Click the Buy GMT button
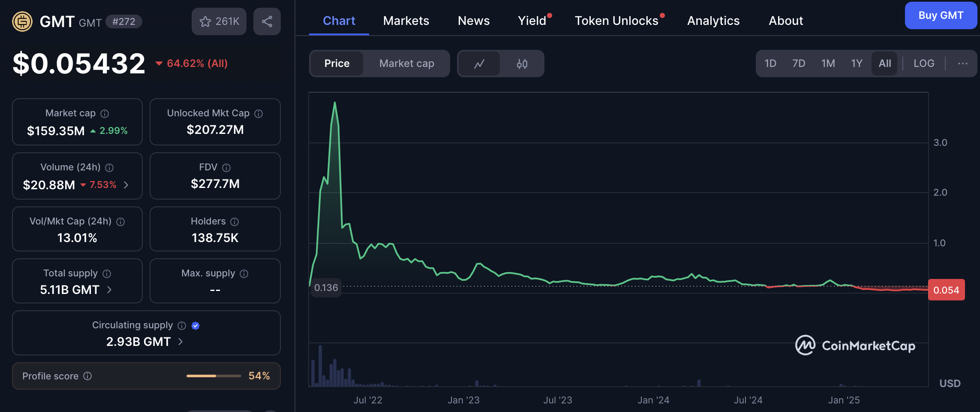Screen dimensions: 980x412 tap(941, 15)
